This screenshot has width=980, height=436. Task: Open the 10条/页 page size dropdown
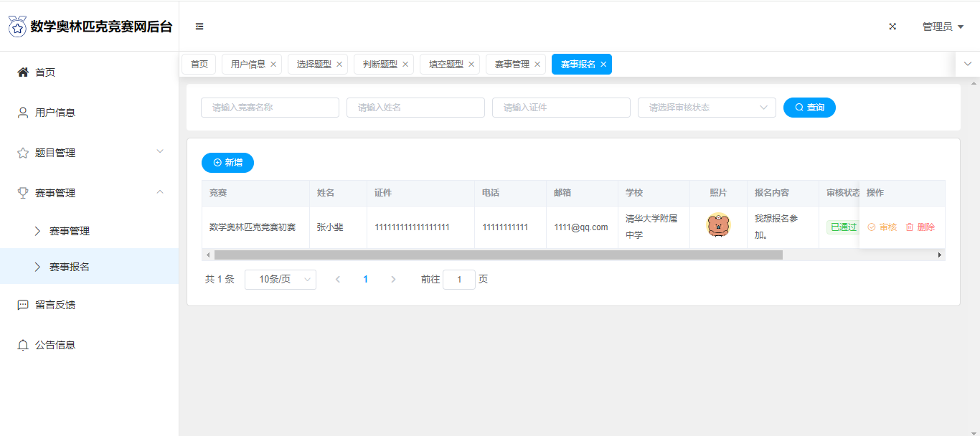(280, 280)
